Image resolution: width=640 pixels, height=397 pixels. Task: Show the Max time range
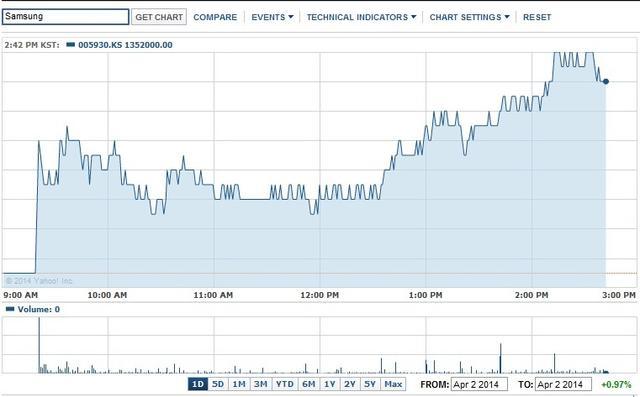tap(393, 384)
